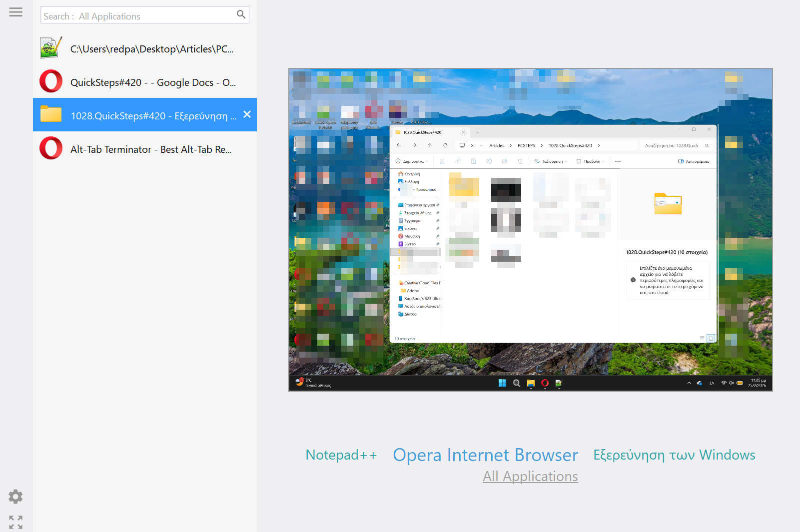Focus the Search All Applications field
Image resolution: width=800 pixels, height=532 pixels.
[137, 16]
